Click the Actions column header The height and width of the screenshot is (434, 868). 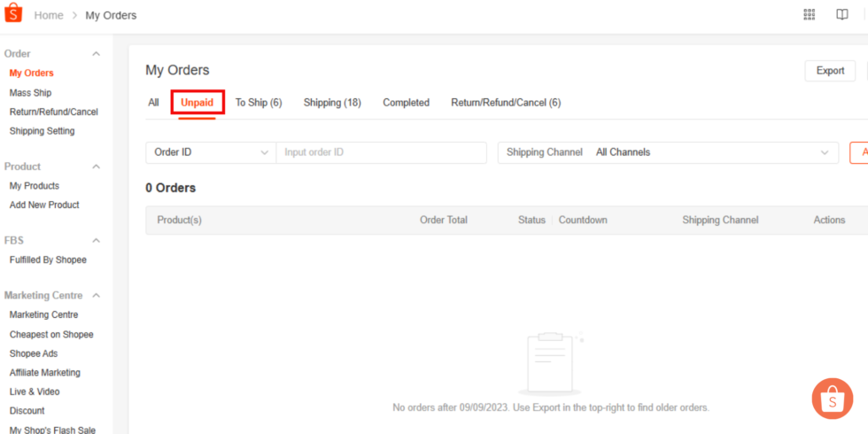(829, 221)
